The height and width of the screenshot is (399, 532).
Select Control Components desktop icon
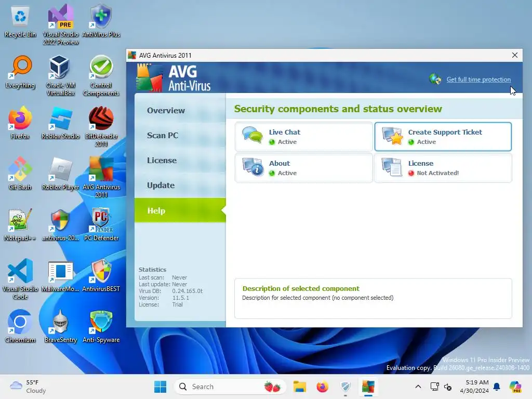101,76
